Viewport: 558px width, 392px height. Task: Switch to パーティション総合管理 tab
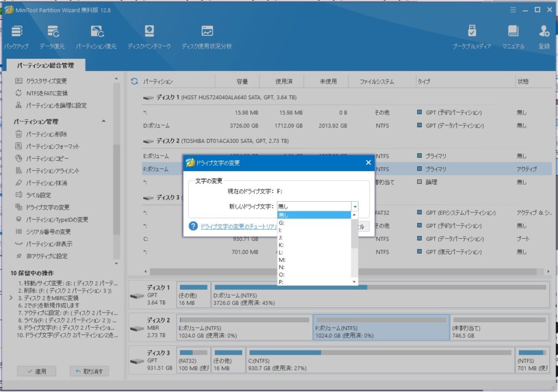point(45,65)
